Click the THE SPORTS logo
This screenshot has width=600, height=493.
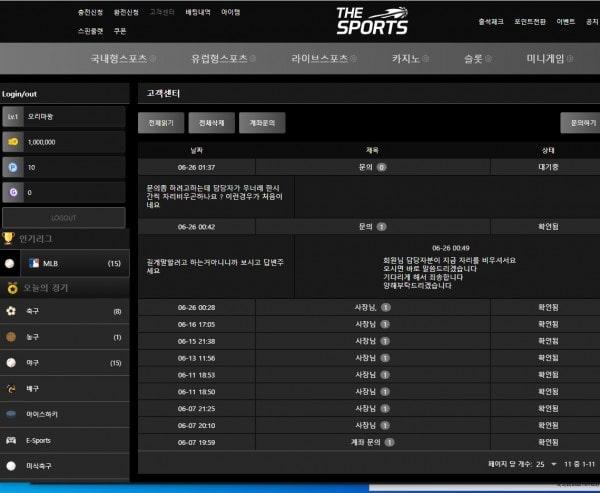coord(371,20)
